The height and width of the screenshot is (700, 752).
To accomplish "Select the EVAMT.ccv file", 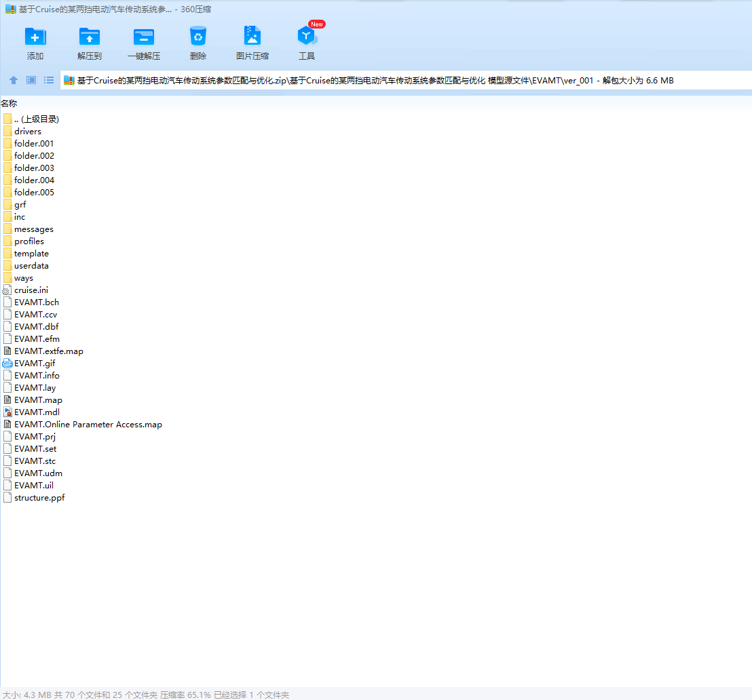I will pyautogui.click(x=31, y=315).
